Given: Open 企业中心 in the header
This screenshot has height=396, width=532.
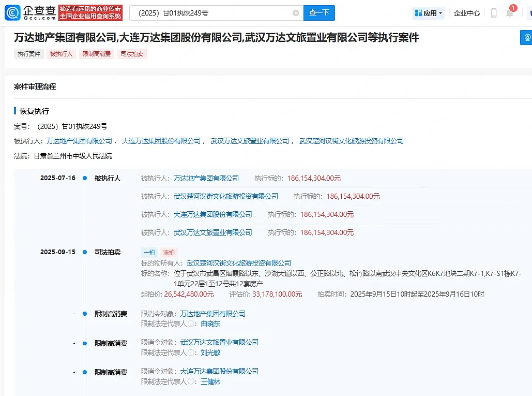Looking at the screenshot, I should 466,13.
